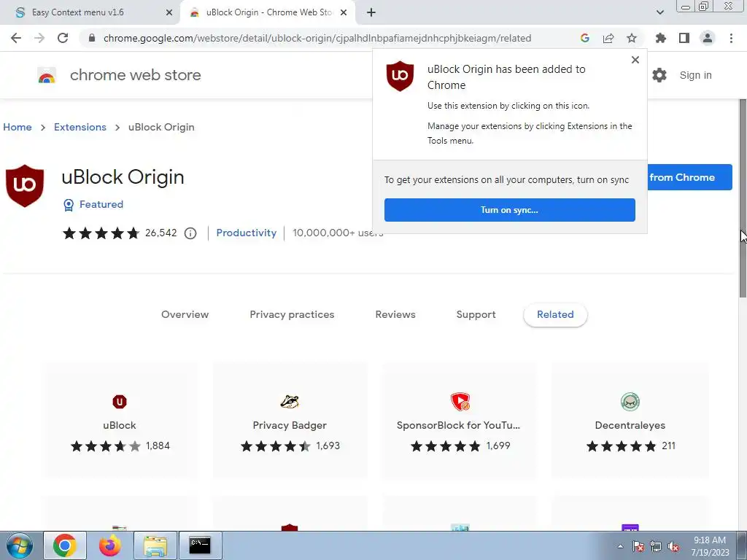Screen dimensions: 747x560
Task: Go to Home breadcrumb link
Action: tap(18, 127)
